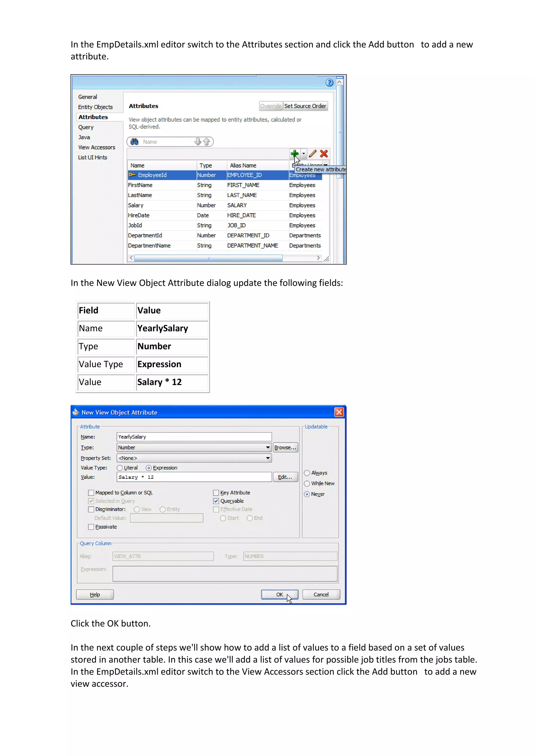535x756 pixels.
Task: Select the JobId attribute row
Action: (225, 225)
